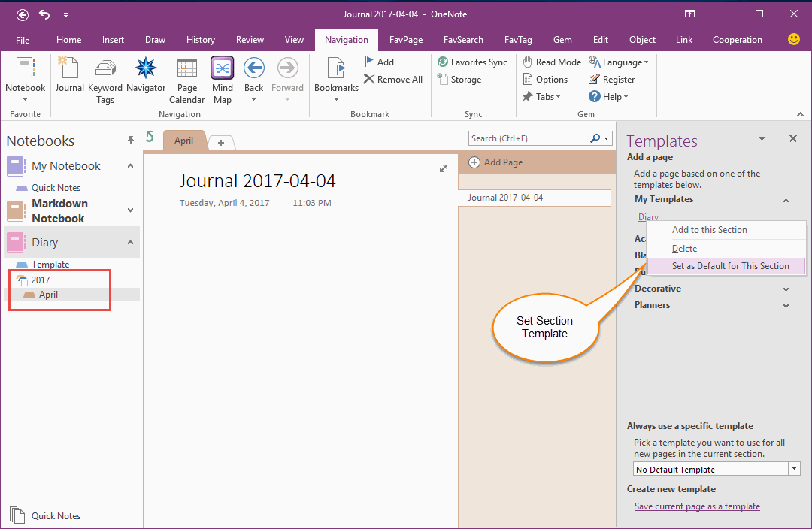This screenshot has width=812, height=529.
Task: Go Back using the arrow icon
Action: (254, 68)
